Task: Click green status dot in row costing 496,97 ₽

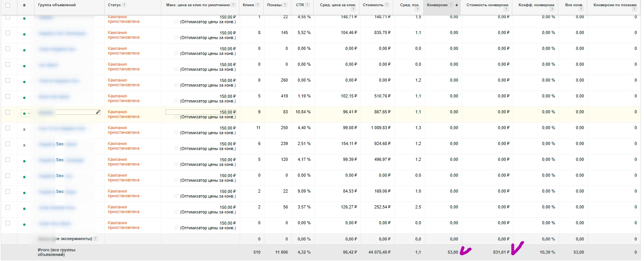Action: point(24,161)
